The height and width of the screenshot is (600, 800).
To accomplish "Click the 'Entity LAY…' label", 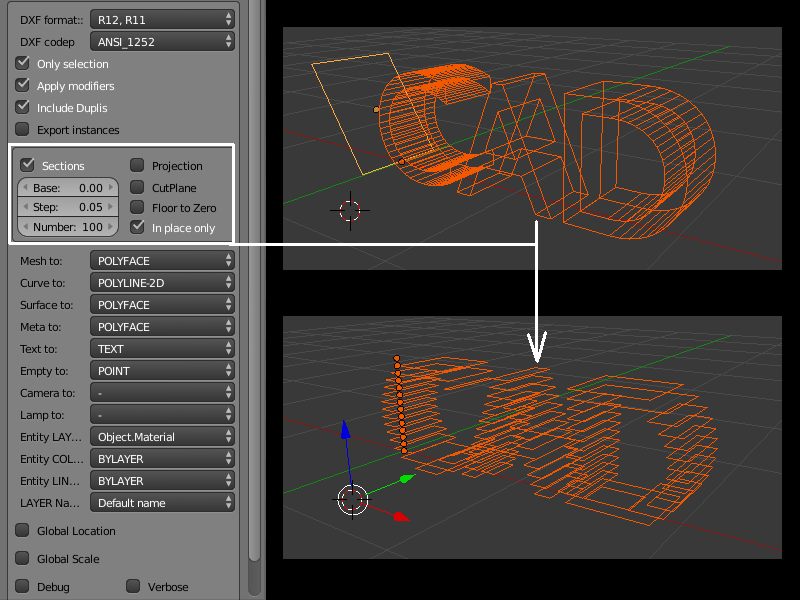I will [51, 437].
